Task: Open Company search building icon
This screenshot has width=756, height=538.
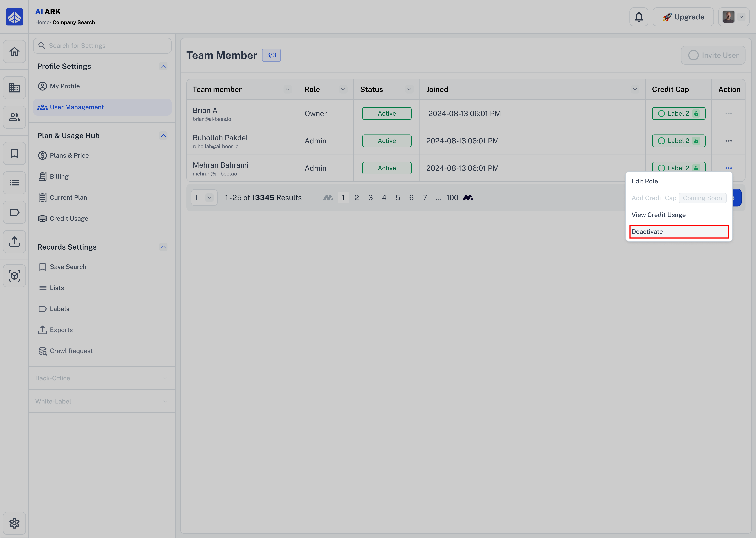Action: (x=14, y=88)
